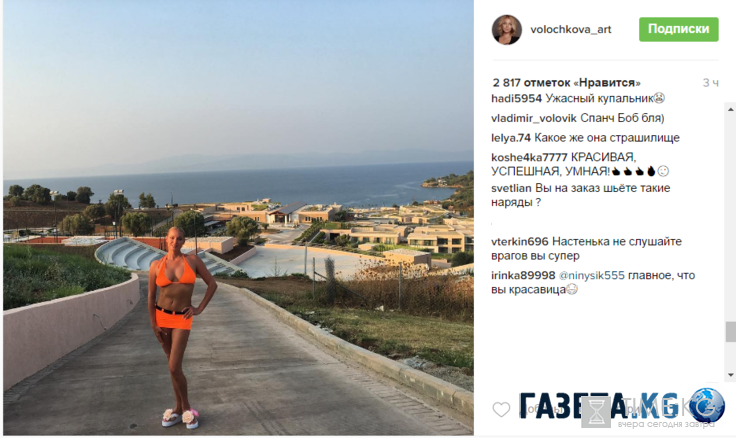Open commenter lelya.74 profile
This screenshot has height=438, width=736.
(511, 138)
